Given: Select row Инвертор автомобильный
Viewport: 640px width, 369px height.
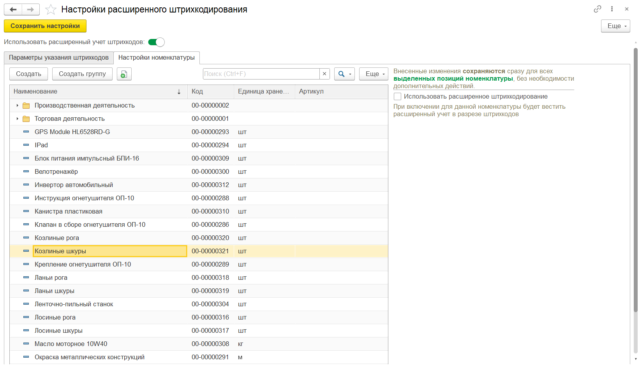Looking at the screenshot, I should pos(199,185).
